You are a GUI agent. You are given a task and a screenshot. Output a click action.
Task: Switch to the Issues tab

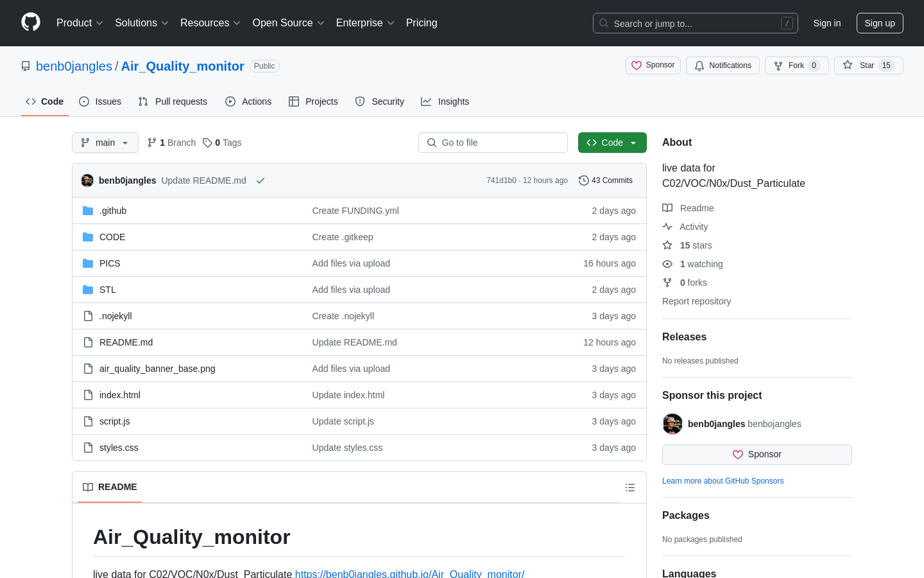coord(100,101)
